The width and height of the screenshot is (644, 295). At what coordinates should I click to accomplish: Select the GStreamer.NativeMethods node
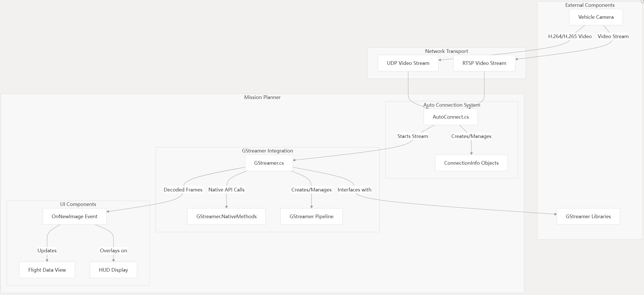click(226, 216)
